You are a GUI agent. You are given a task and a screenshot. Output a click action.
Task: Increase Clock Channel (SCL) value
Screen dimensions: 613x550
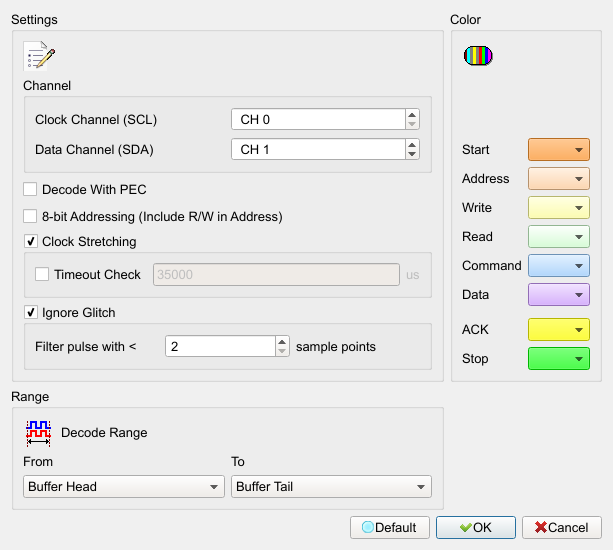coord(412,115)
